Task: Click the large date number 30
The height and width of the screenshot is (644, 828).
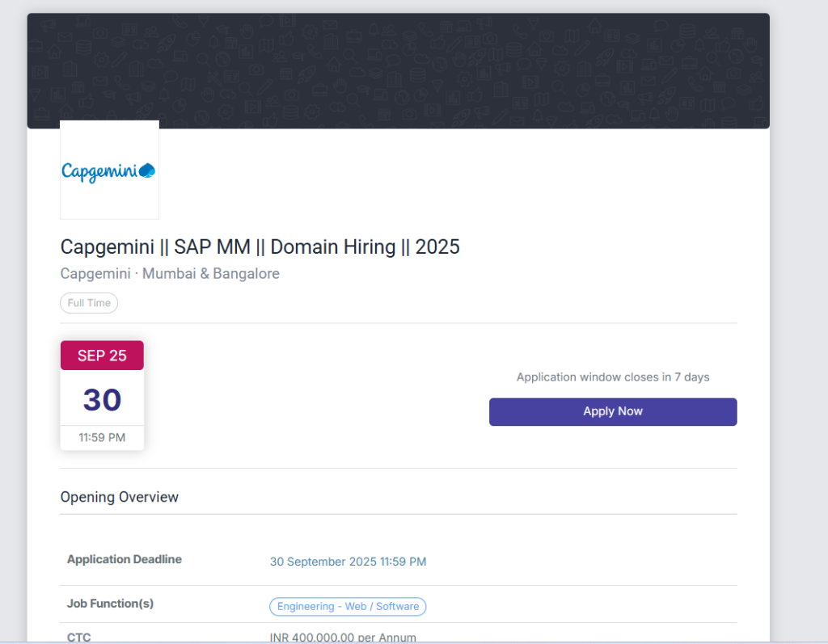Action: point(102,400)
